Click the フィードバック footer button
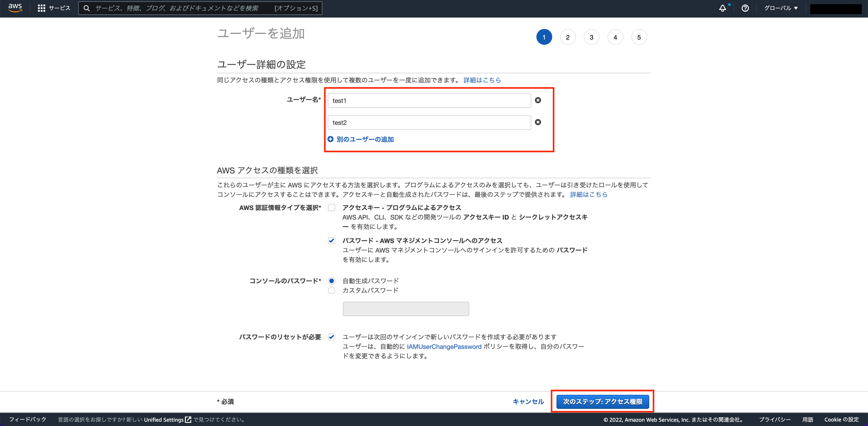The width and height of the screenshot is (868, 426). tap(28, 419)
